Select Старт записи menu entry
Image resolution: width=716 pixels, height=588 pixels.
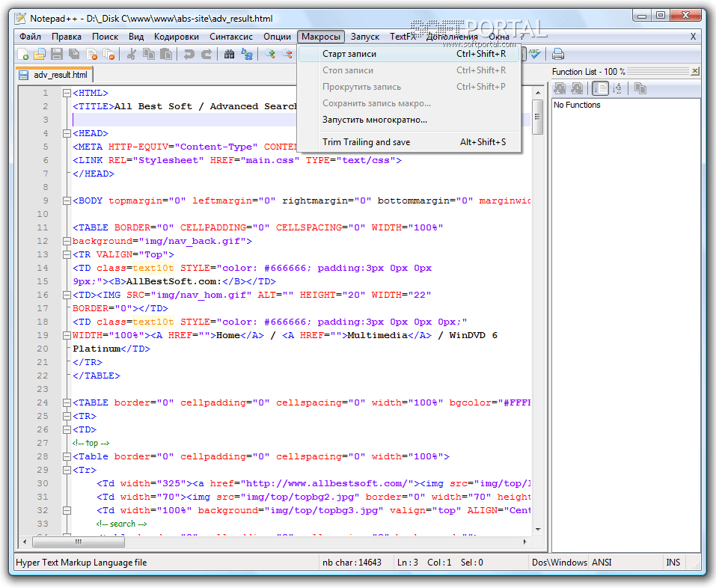click(x=349, y=54)
